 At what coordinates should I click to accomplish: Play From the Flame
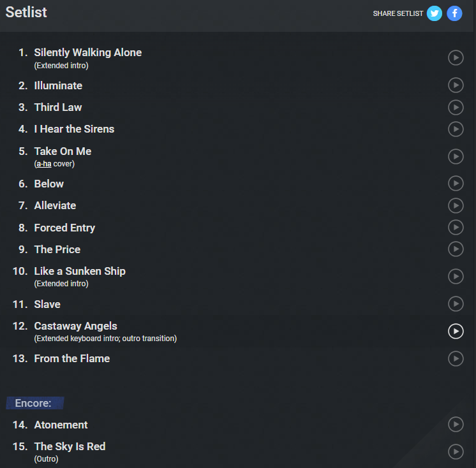click(456, 358)
